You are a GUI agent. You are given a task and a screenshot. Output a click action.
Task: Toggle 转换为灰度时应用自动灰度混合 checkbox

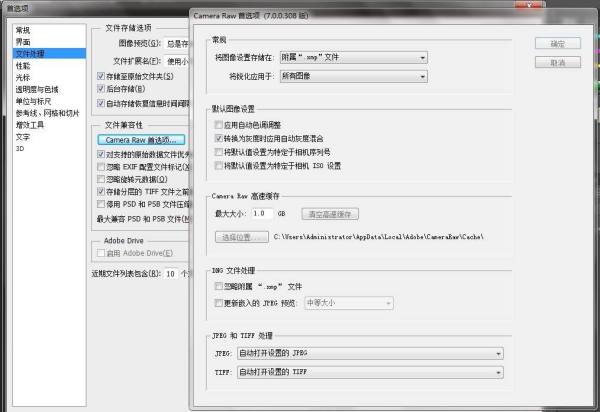tap(218, 138)
